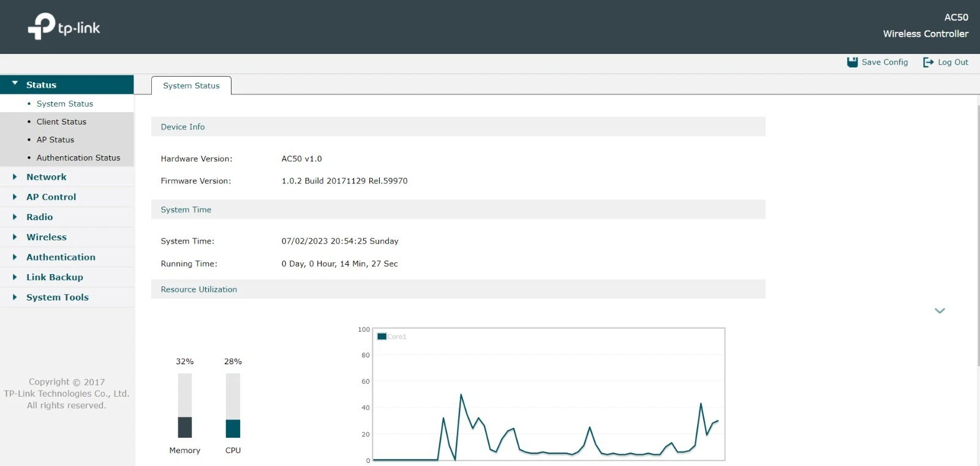Expand the System Tools menu arrow
980x466 pixels.
(x=15, y=297)
